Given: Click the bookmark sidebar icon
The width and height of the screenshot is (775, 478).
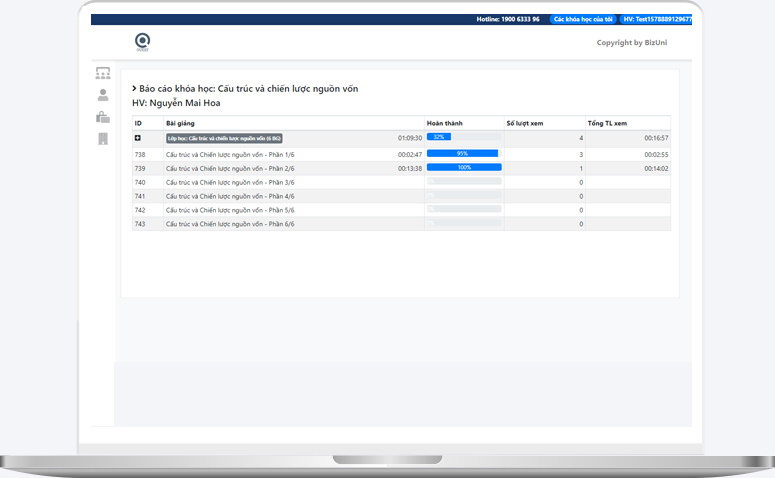Looking at the screenshot, I should point(103,139).
